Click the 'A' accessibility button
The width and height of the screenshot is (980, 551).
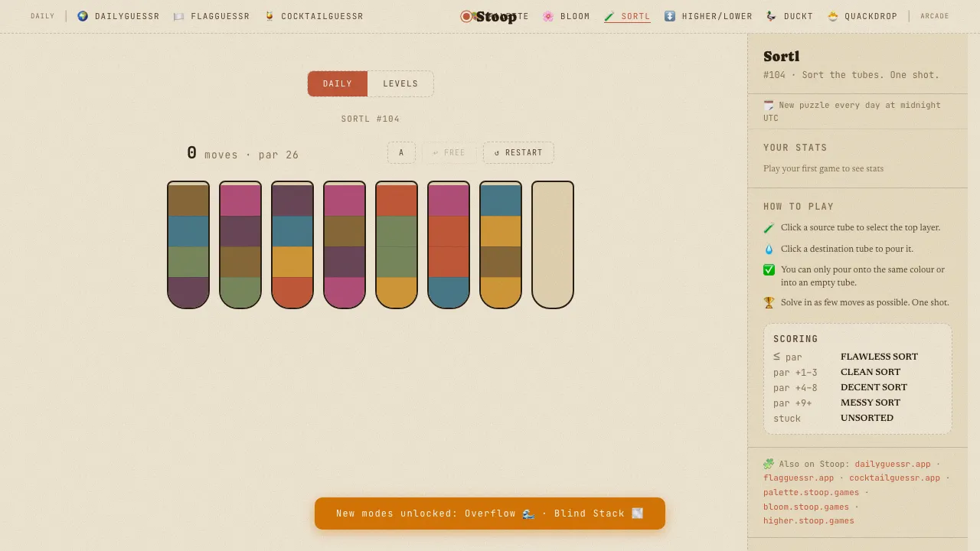pyautogui.click(x=401, y=152)
